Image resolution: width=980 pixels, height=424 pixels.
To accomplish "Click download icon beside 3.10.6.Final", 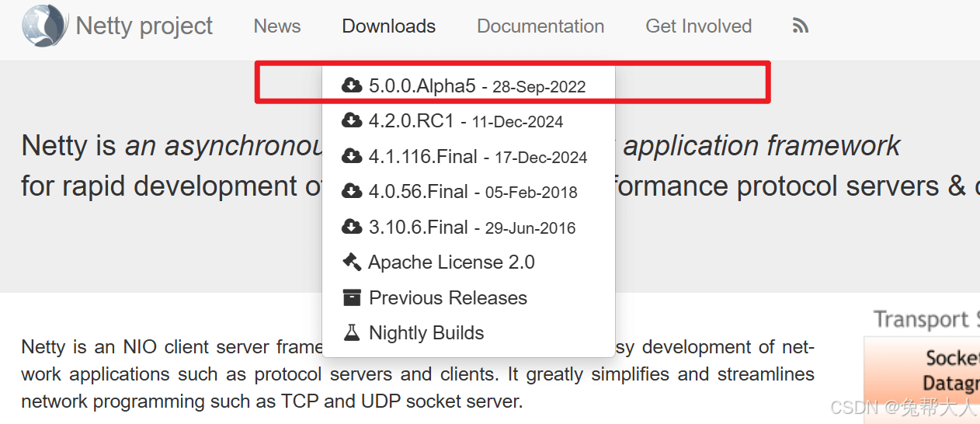I will tap(352, 227).
